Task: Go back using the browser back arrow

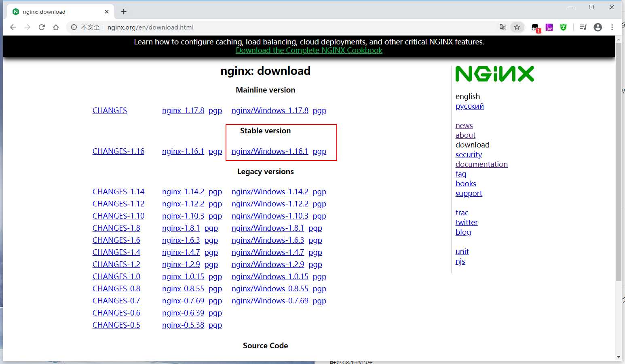Action: (13, 27)
